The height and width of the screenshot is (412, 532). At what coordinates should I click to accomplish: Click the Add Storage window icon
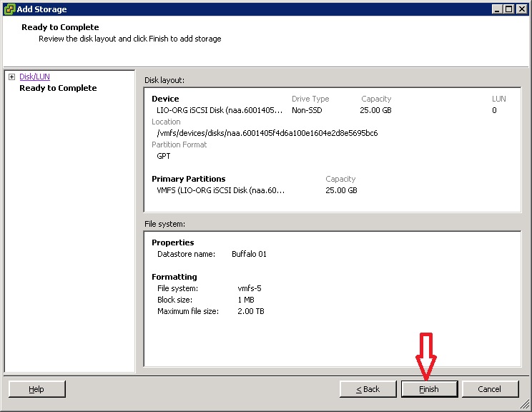tap(9, 9)
